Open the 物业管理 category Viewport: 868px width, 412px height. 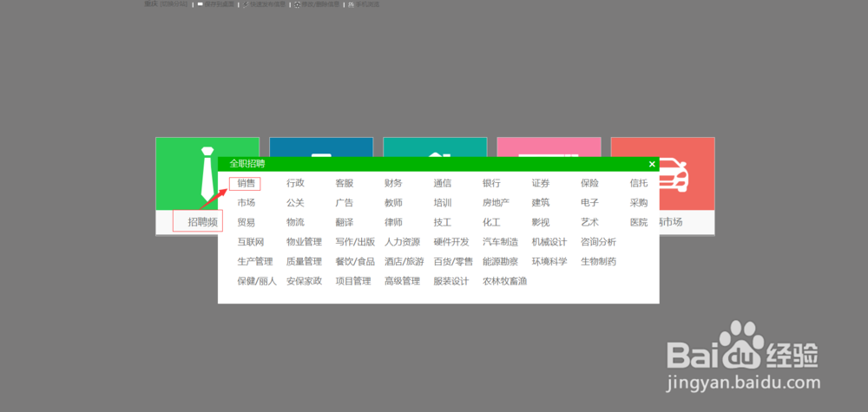point(304,242)
